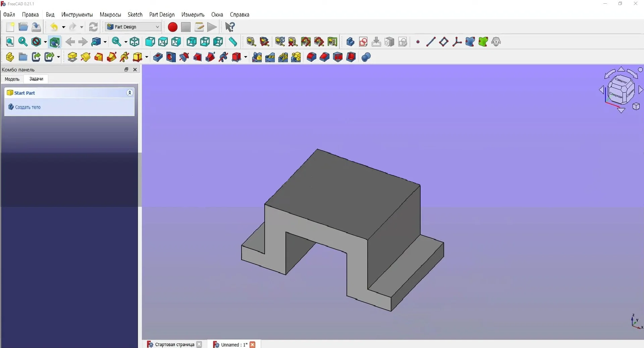644x348 pixels.
Task: Create a datum plane
Action: (444, 42)
